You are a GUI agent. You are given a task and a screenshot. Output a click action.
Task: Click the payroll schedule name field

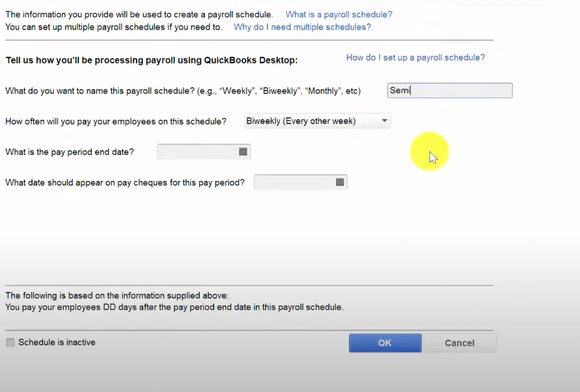coord(450,90)
